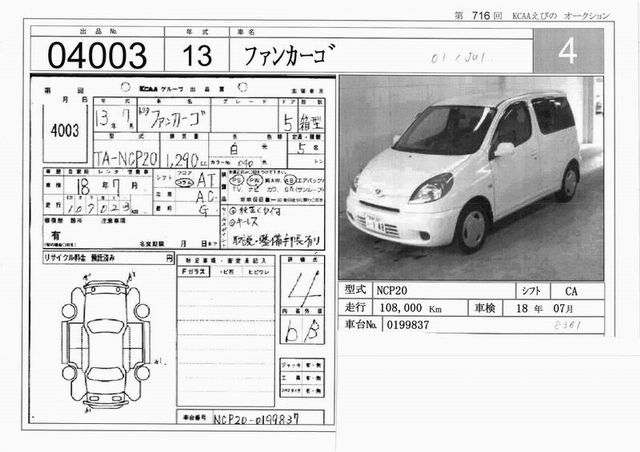
Task: Select the handwritten color 白
Action: tap(234, 149)
